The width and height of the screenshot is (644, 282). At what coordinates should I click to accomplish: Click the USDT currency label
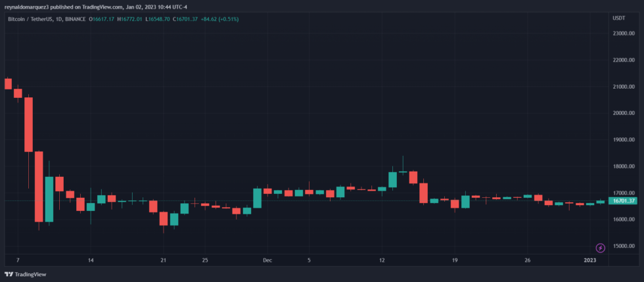tap(618, 18)
